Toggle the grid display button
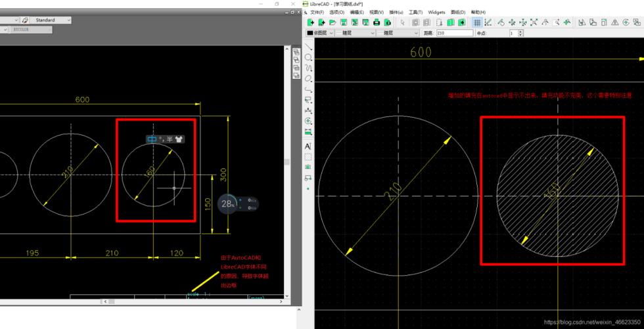This screenshot has height=329, width=644. 477,22
